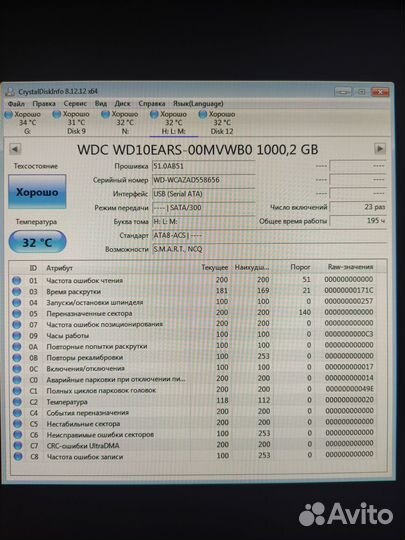Select row Полных циклов парковок головок
The width and height of the screenshot is (405, 540).
click(193, 391)
